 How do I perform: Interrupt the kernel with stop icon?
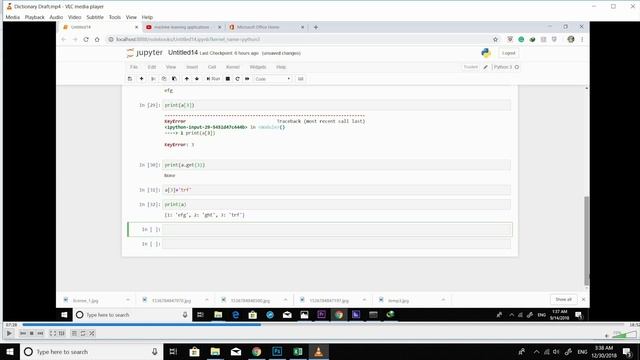[228, 79]
